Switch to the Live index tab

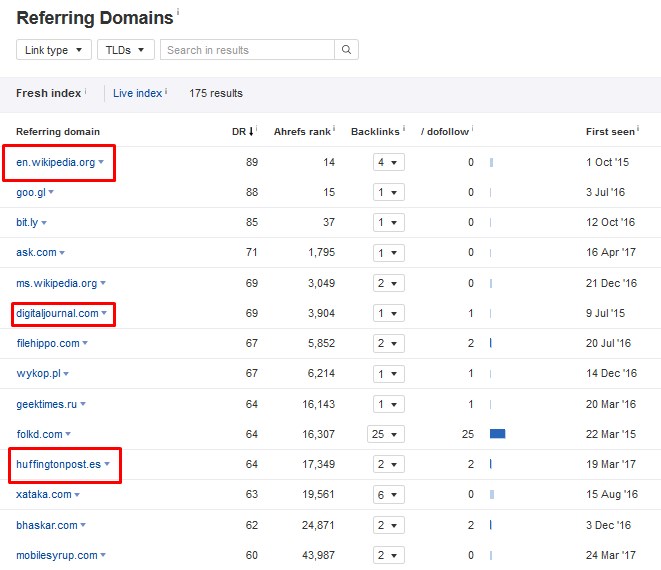point(137,93)
